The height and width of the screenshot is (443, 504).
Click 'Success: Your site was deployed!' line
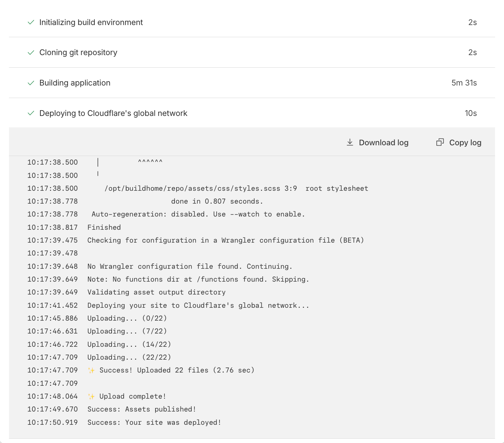[154, 422]
